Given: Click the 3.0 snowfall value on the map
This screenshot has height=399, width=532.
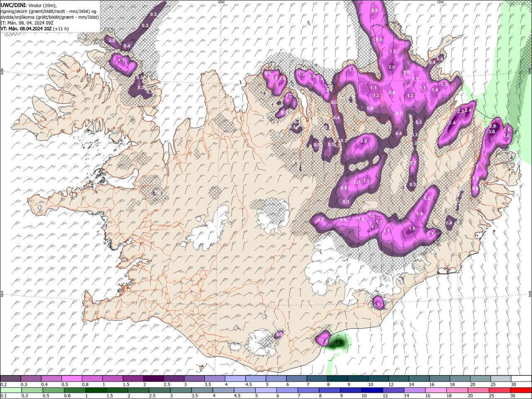Looking at the screenshot, I should click(492, 132).
